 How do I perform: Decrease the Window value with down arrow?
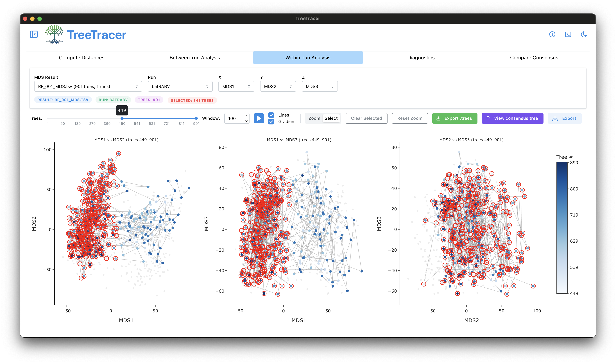[x=246, y=121]
